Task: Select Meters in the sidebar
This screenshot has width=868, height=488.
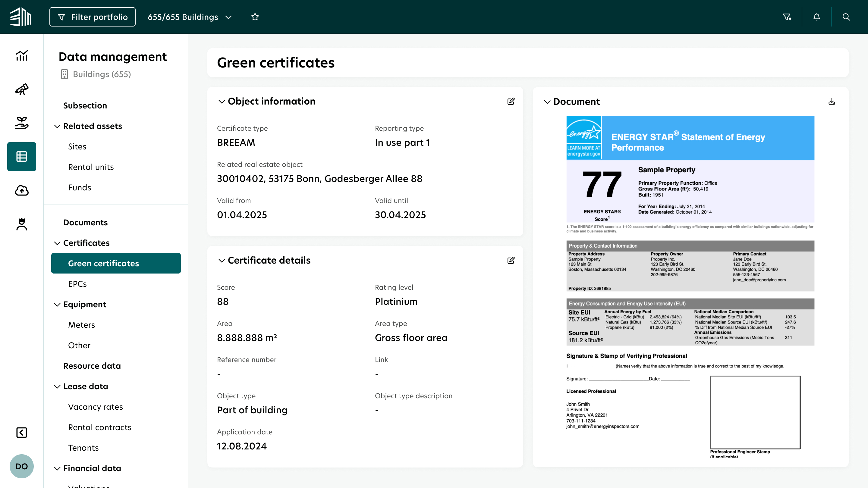Action: [x=82, y=325]
